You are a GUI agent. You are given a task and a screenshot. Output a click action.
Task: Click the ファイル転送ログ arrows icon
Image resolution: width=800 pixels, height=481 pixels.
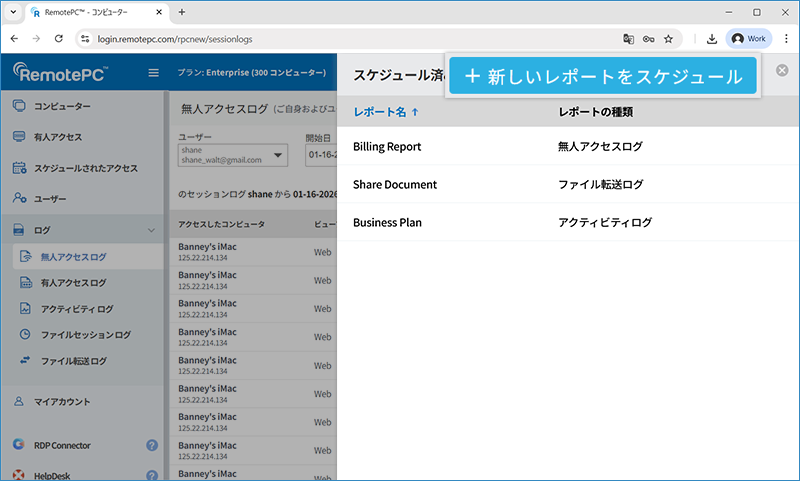coord(25,360)
